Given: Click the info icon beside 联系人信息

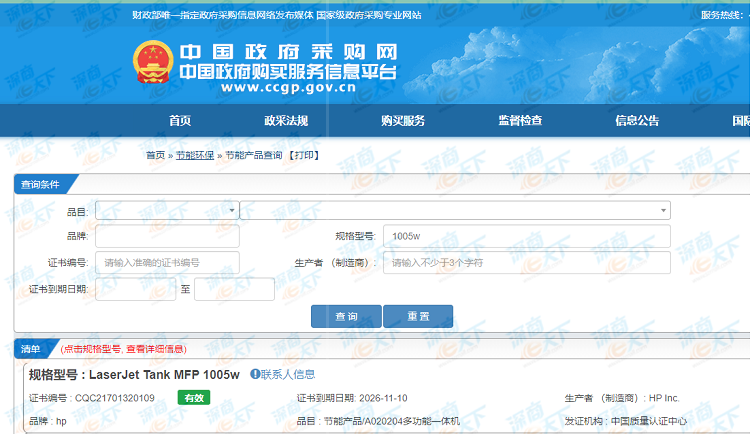Looking at the screenshot, I should (255, 374).
